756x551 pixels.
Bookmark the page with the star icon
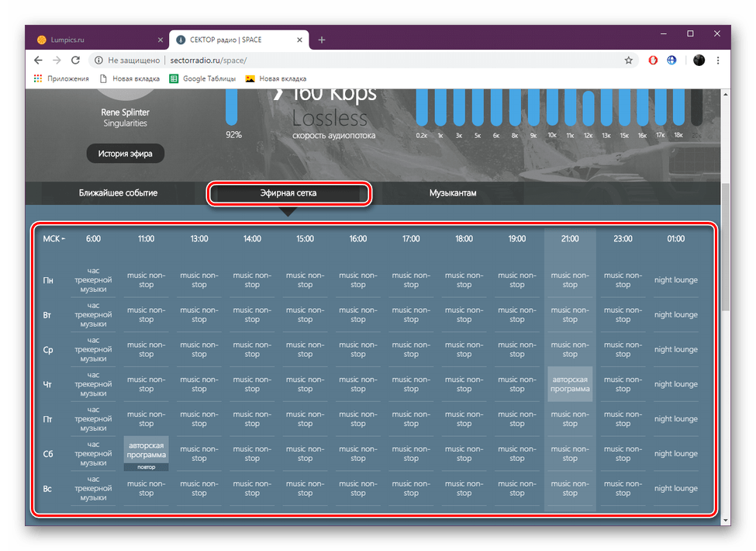(628, 61)
